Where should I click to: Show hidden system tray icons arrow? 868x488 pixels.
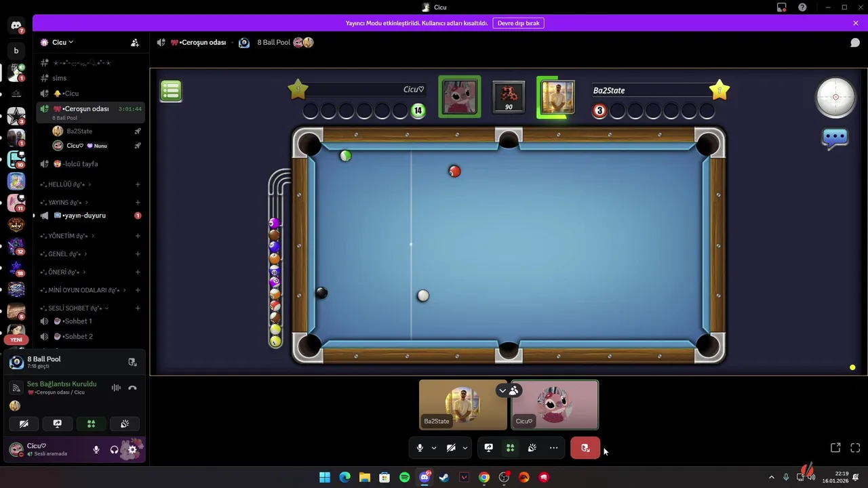click(771, 477)
